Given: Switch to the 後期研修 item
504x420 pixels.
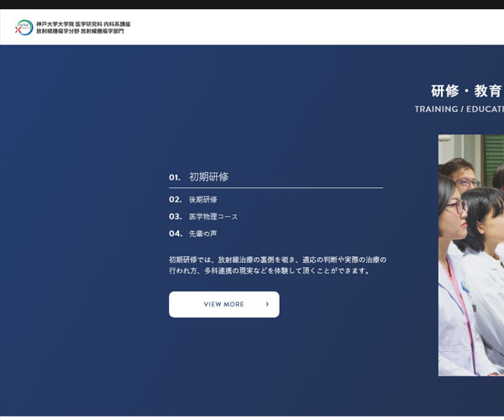Looking at the screenshot, I should pos(203,200).
